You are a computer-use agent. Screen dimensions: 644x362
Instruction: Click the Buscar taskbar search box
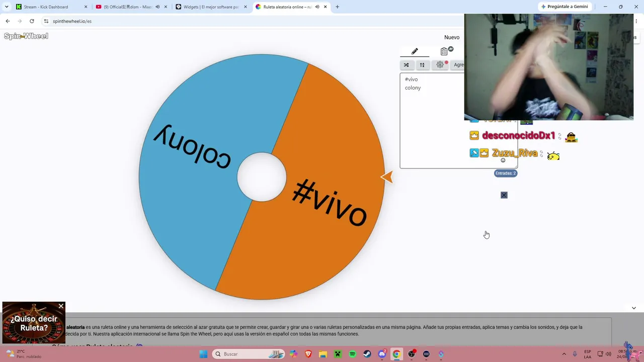[x=249, y=354]
